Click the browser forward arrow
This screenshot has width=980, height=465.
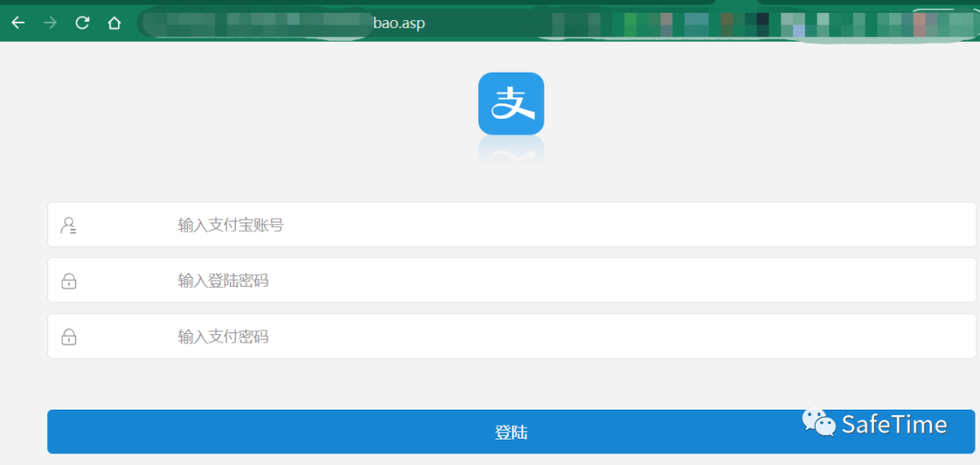tap(50, 23)
